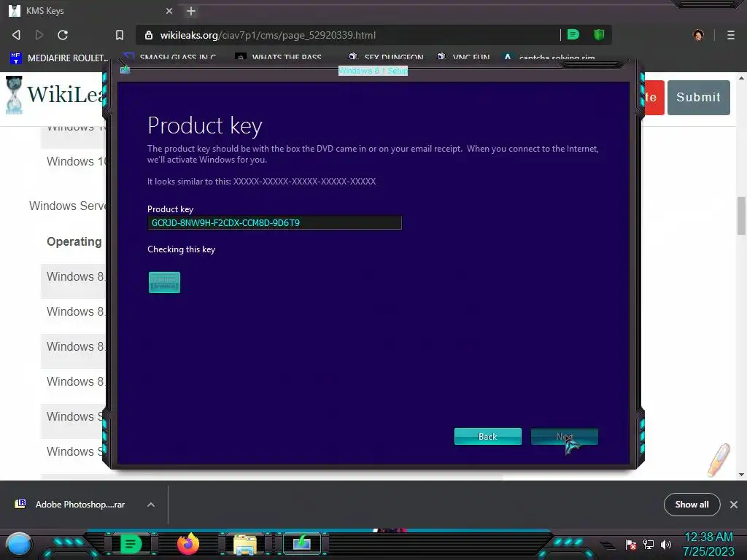Image resolution: width=747 pixels, height=560 pixels.
Task: Click the padlock site info icon
Action: (149, 35)
